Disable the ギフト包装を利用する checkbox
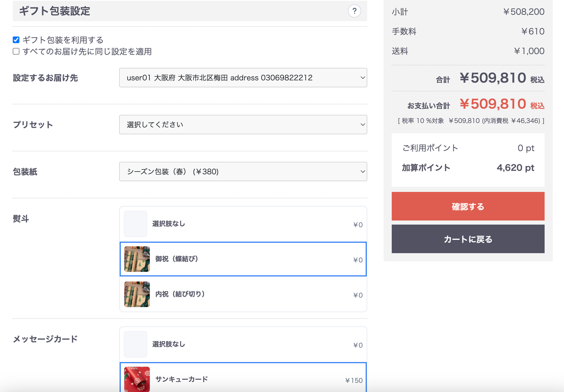The image size is (564, 392). pyautogui.click(x=16, y=40)
